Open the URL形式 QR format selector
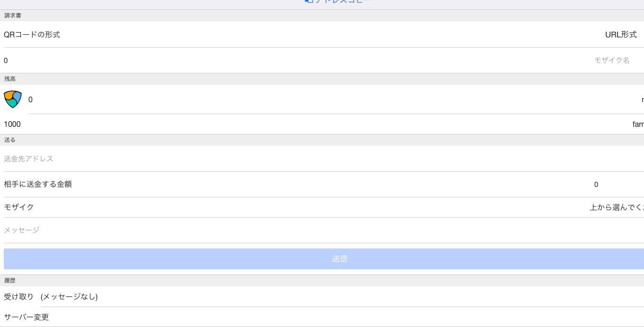The height and width of the screenshot is (327, 644). (621, 35)
